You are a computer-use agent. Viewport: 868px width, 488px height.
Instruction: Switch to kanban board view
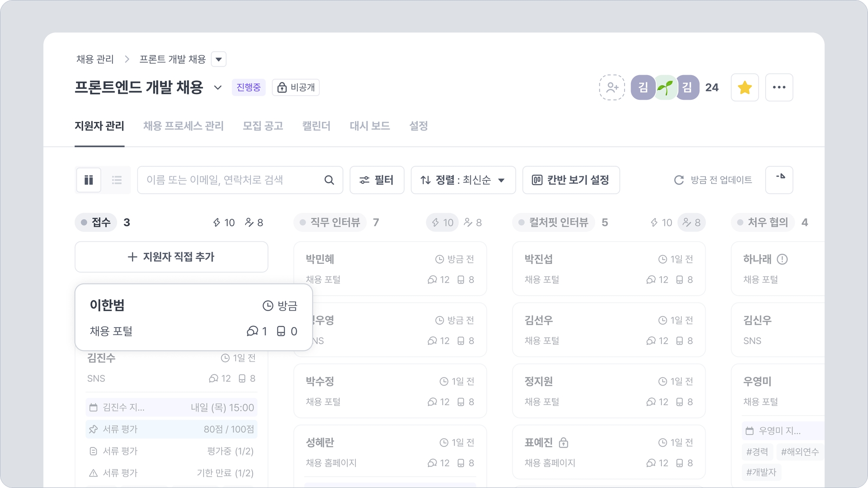[x=89, y=180]
